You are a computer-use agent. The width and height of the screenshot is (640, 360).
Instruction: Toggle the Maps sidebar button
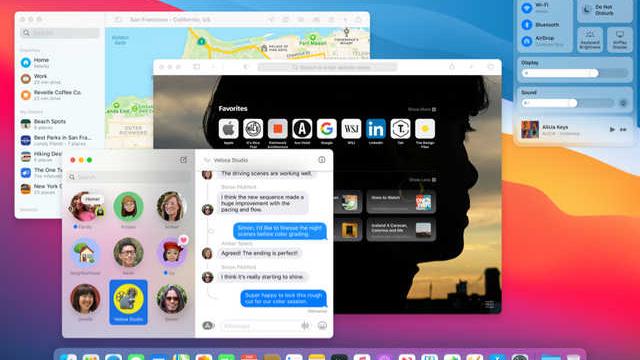click(118, 20)
